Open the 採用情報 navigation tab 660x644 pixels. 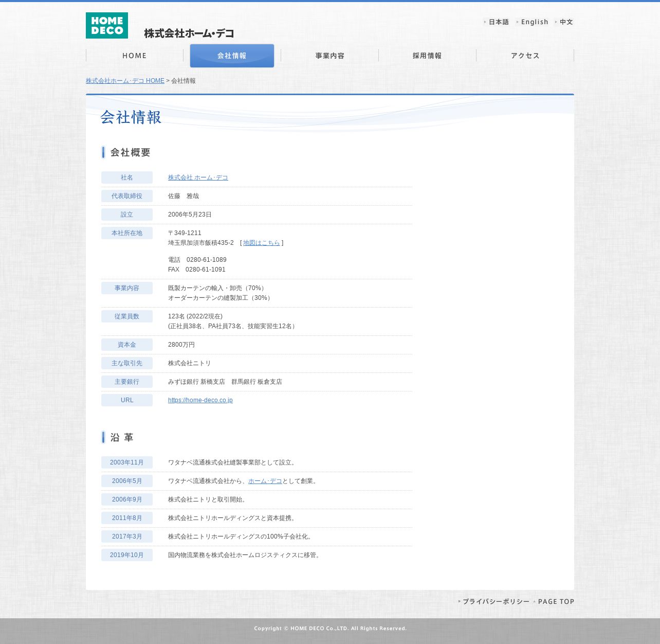tap(427, 56)
